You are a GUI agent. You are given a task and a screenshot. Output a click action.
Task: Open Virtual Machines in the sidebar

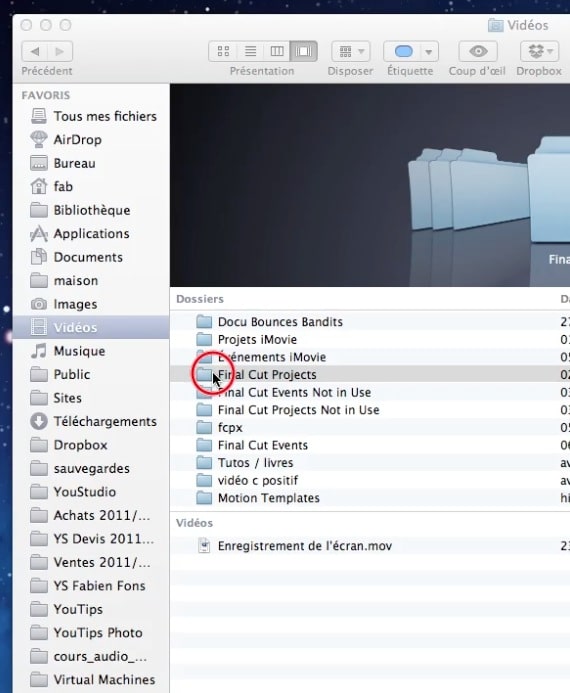coord(92,679)
